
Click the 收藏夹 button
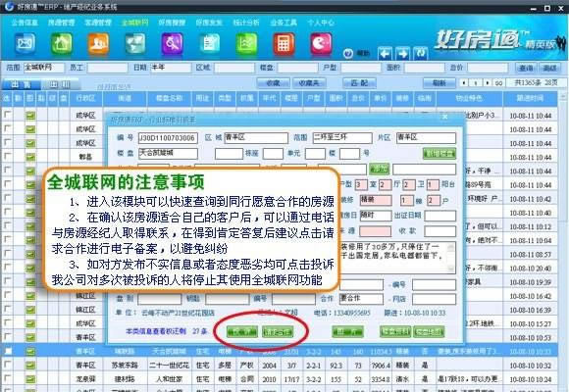[x=309, y=83]
